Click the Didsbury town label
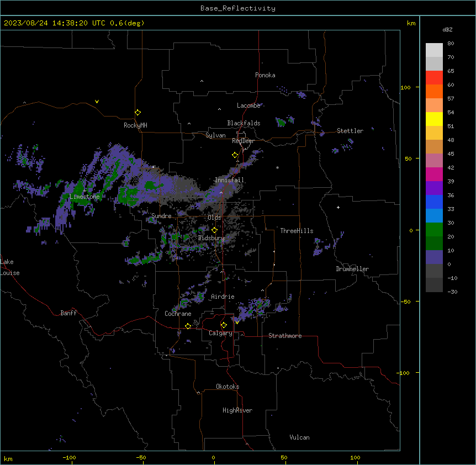 coord(211,238)
